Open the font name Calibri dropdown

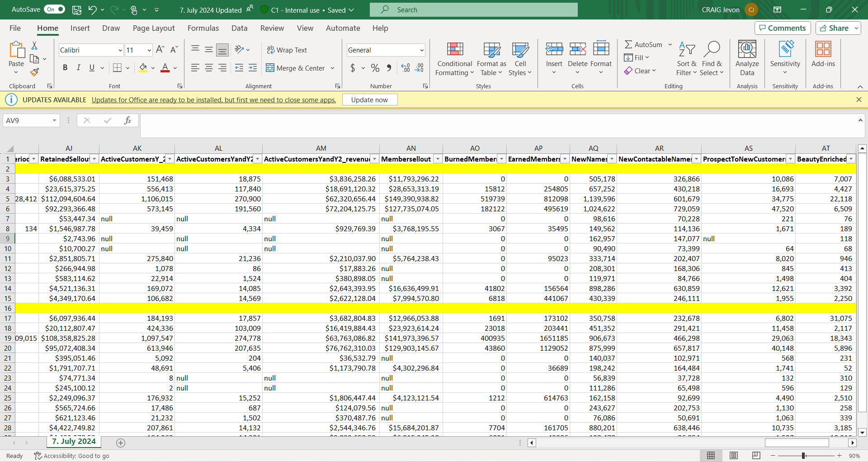pyautogui.click(x=120, y=50)
